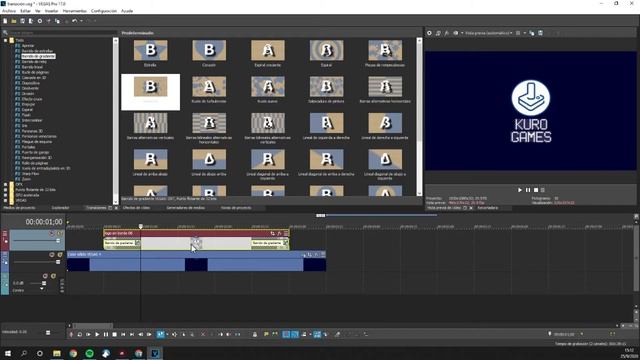Screen dimensions: 640x360
Task: Click Go to end in timeline transport
Action: point(132,334)
